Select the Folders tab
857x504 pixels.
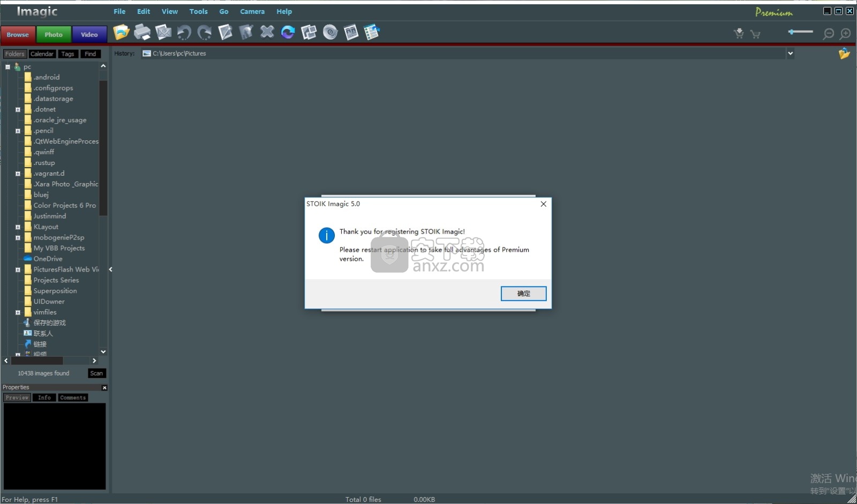pyautogui.click(x=15, y=54)
